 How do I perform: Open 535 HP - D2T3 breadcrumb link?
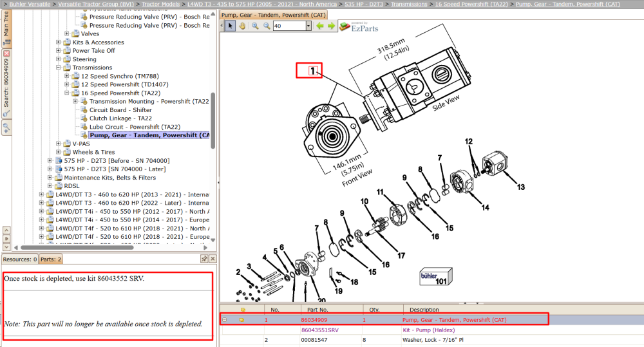(363, 4)
